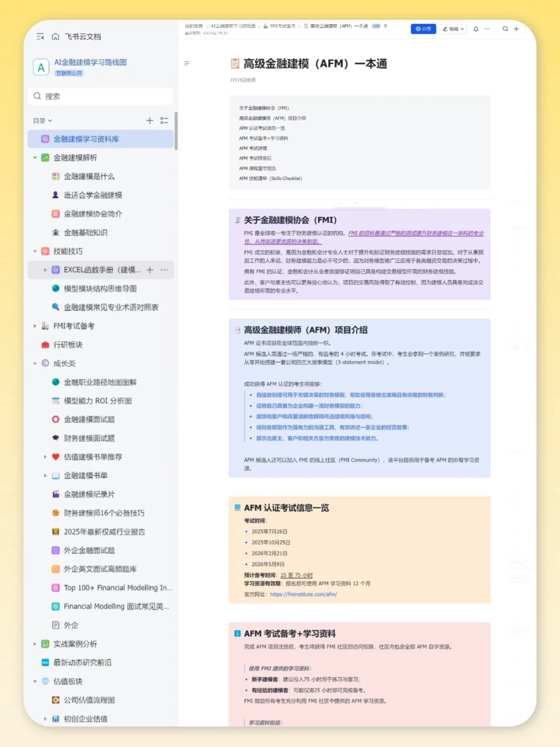The height and width of the screenshot is (747, 560).
Task: Expand 金融建模书单 item
Action: tap(45, 476)
